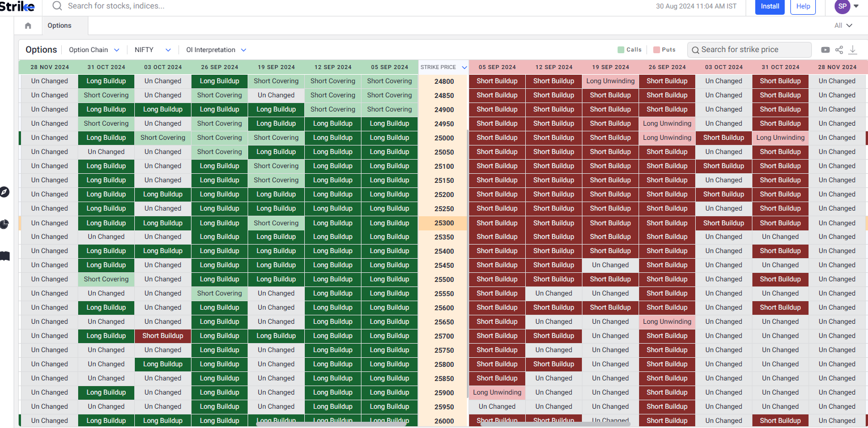Screen dimensions: 868x428
Task: Click the share icon near strike search
Action: click(839, 50)
